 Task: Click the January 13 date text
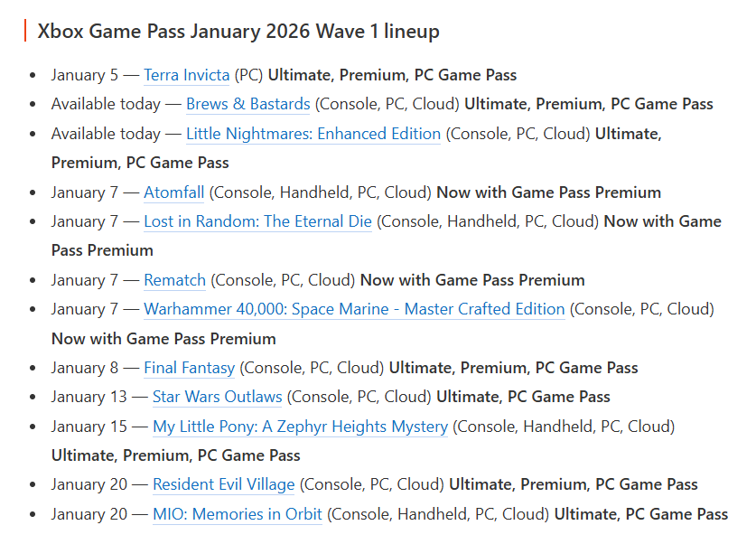pos(89,397)
